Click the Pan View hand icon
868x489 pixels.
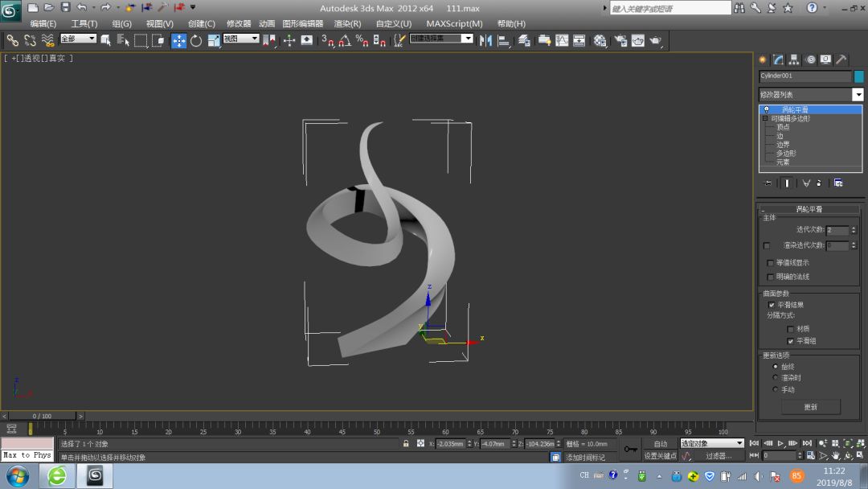[835, 455]
